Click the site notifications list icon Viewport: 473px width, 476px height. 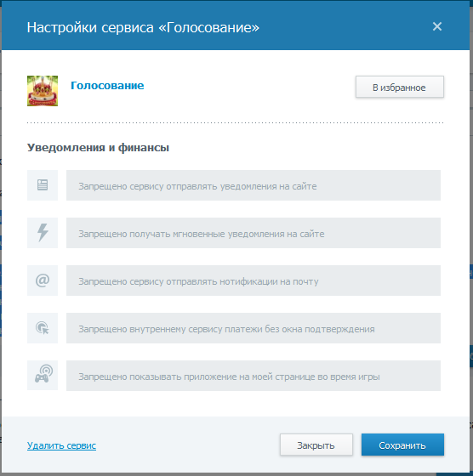tap(43, 185)
